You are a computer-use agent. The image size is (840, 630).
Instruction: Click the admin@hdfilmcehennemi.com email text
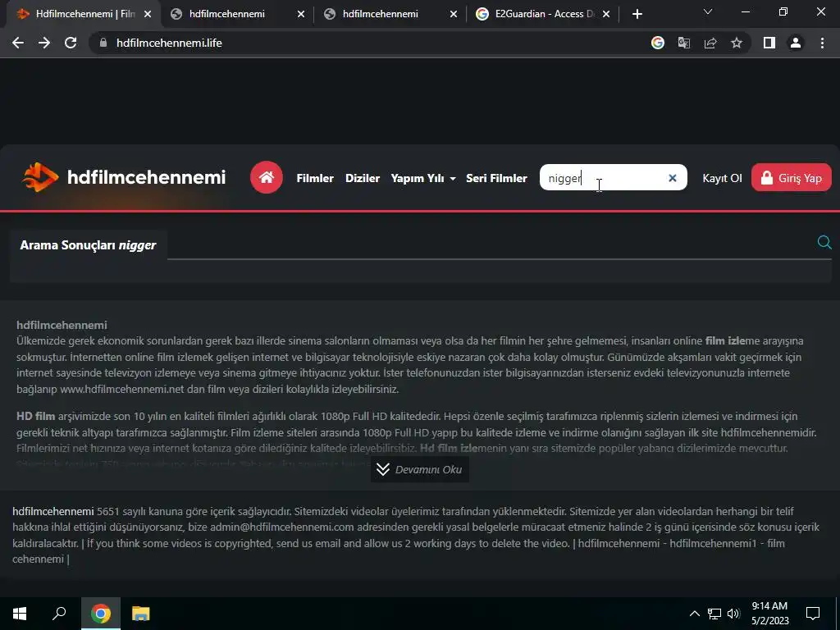tap(282, 527)
